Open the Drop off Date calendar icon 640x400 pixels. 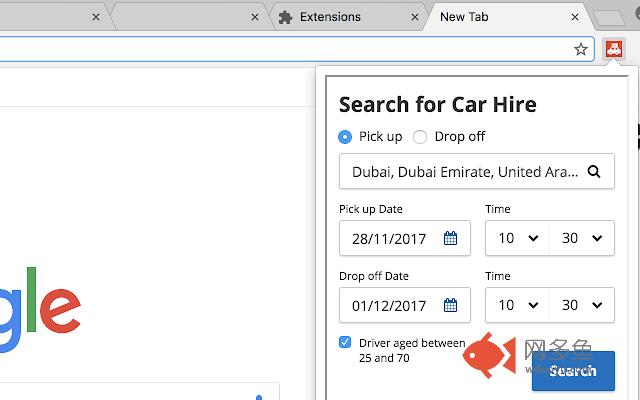(450, 305)
